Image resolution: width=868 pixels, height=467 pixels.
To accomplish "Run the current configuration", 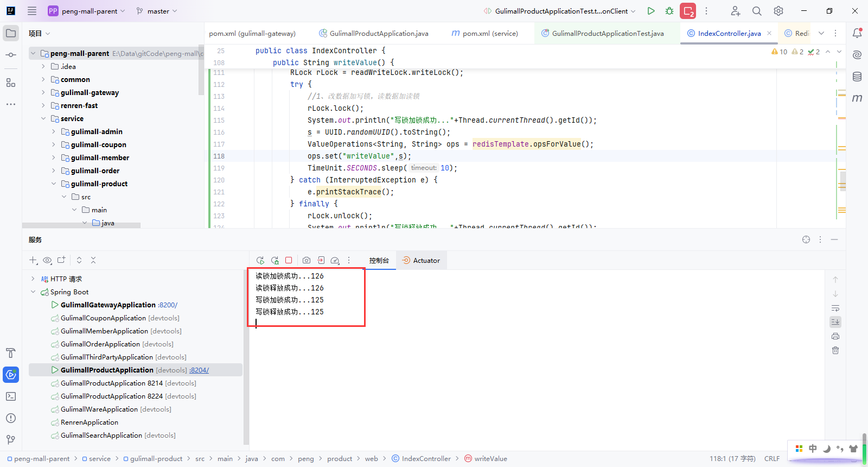I will click(x=651, y=11).
